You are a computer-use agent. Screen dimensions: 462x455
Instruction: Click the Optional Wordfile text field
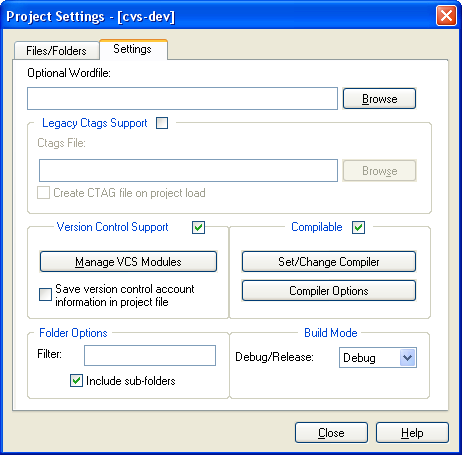182,98
